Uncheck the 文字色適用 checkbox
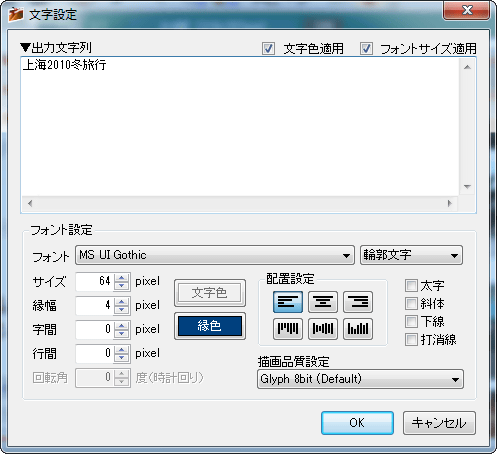The height and width of the screenshot is (454, 497). (268, 49)
